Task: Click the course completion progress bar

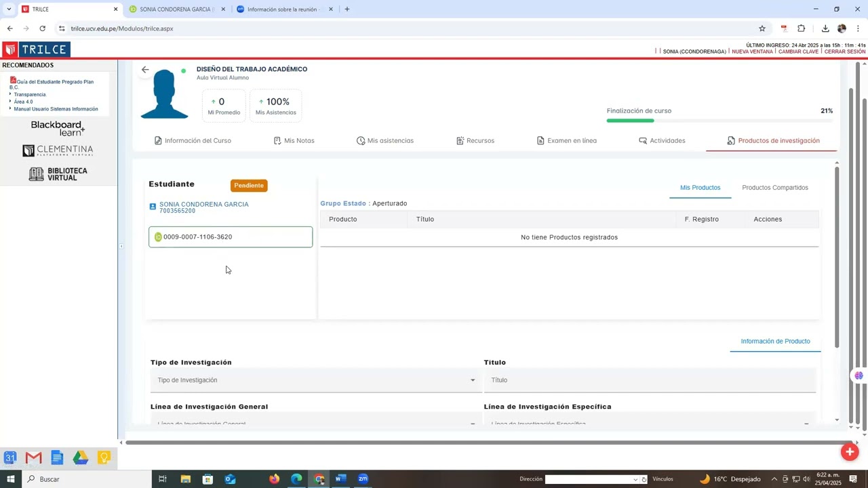Action: 719,121
